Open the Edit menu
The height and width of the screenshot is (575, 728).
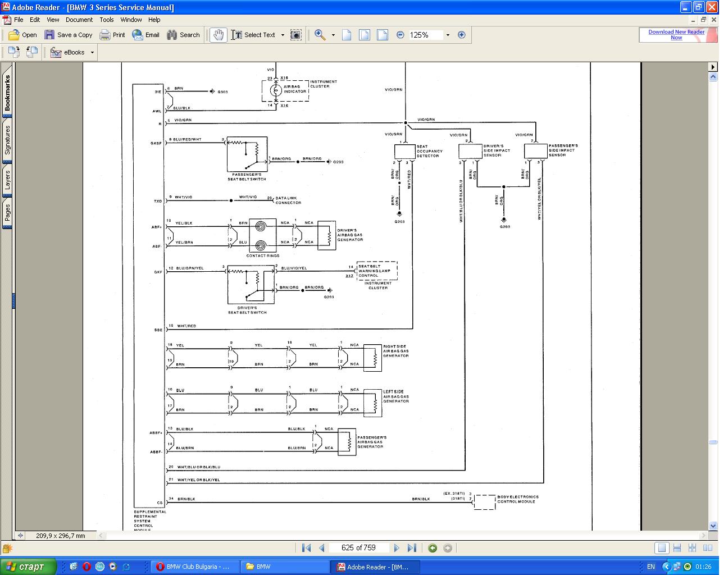[35, 20]
